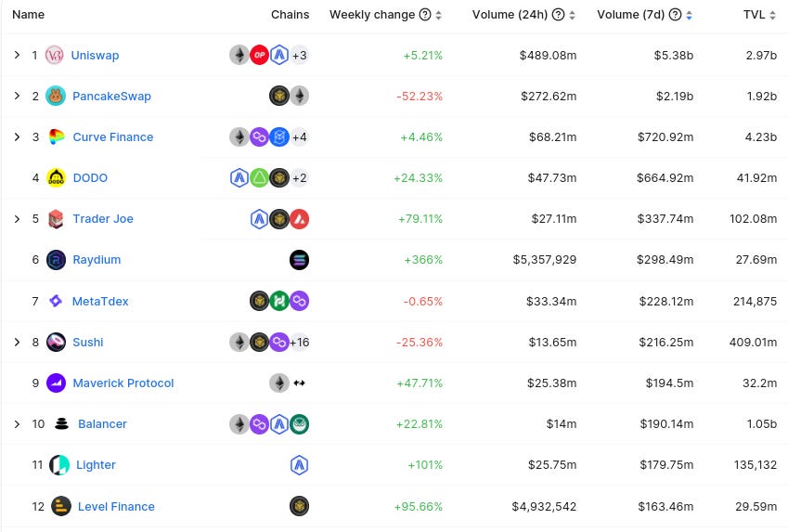Image resolution: width=788 pixels, height=532 pixels.
Task: Open the Level Finance link
Action: tap(116, 506)
